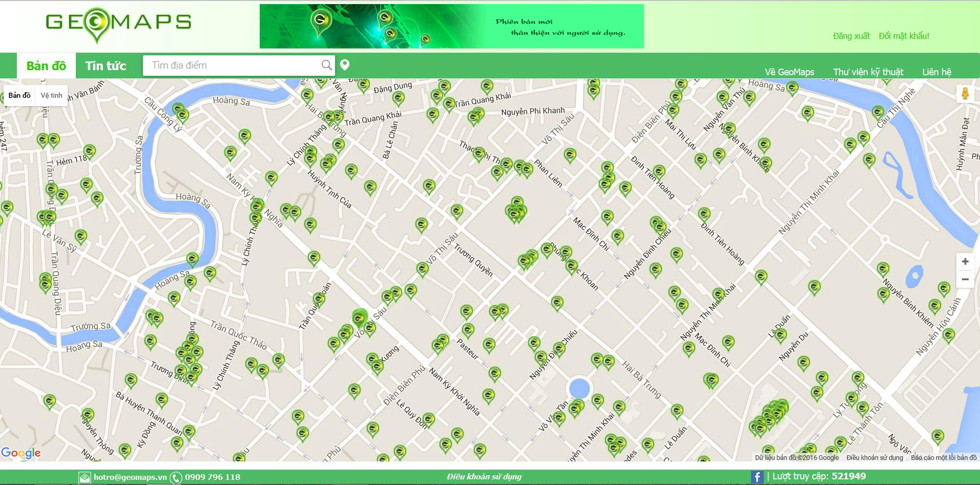Image resolution: width=980 pixels, height=485 pixels.
Task: Toggle back to Bản đồ map type
Action: click(x=18, y=95)
